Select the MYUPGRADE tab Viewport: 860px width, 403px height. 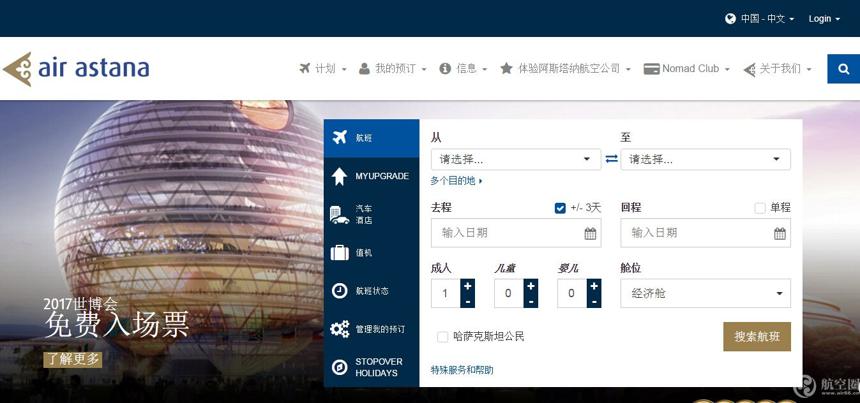(371, 177)
